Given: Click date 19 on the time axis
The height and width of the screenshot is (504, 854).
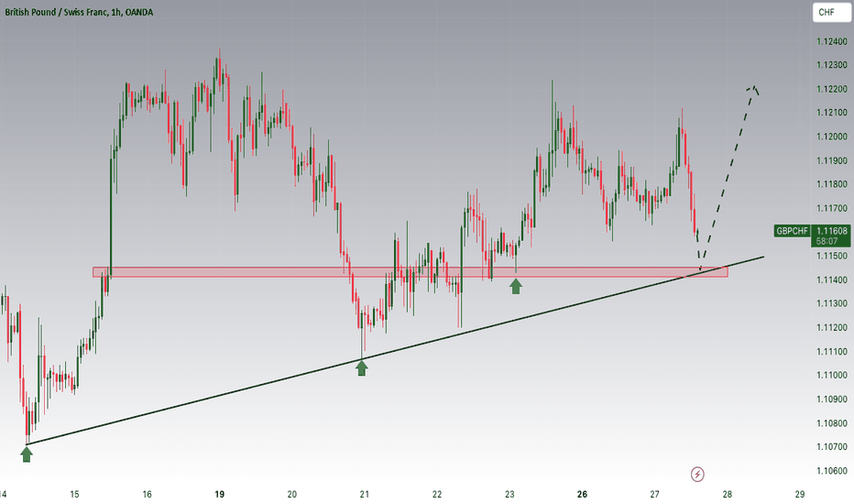Looking at the screenshot, I should pyautogui.click(x=220, y=495).
